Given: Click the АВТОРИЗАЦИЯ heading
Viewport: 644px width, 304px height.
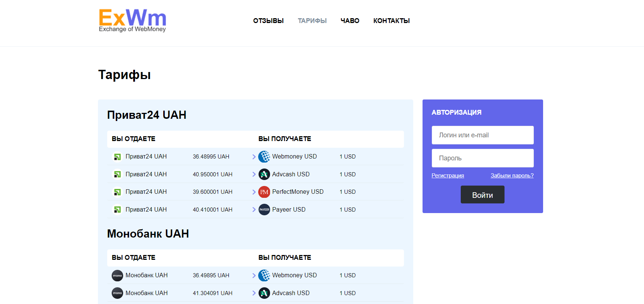Looking at the screenshot, I should click(456, 112).
